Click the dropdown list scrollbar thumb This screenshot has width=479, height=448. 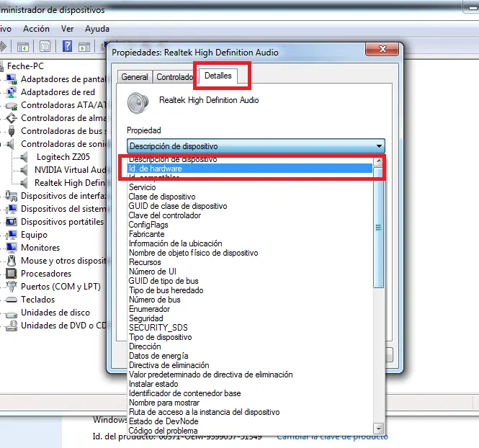click(378, 228)
